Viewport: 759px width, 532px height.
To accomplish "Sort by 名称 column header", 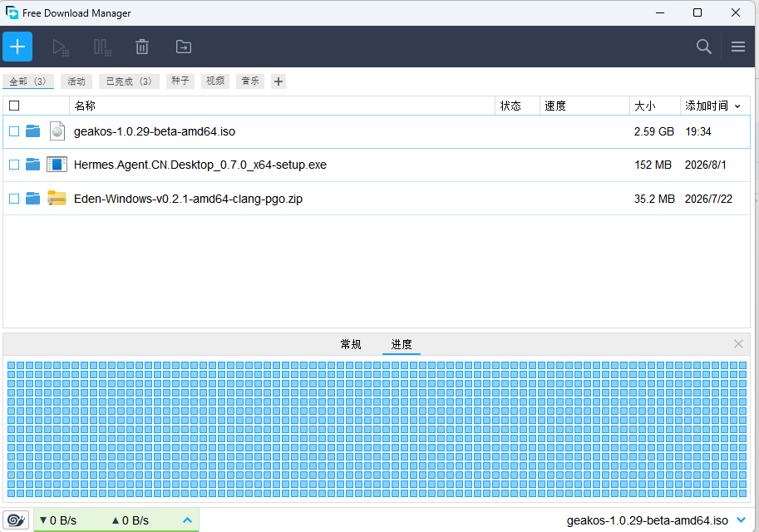I will [282, 106].
